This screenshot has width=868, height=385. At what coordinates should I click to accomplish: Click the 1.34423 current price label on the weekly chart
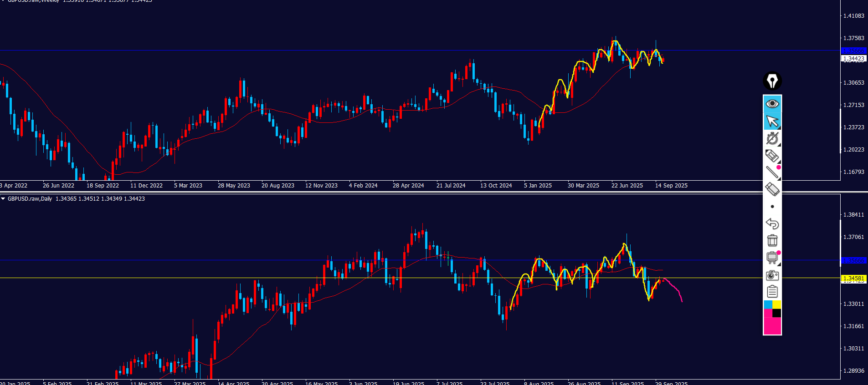pyautogui.click(x=853, y=59)
